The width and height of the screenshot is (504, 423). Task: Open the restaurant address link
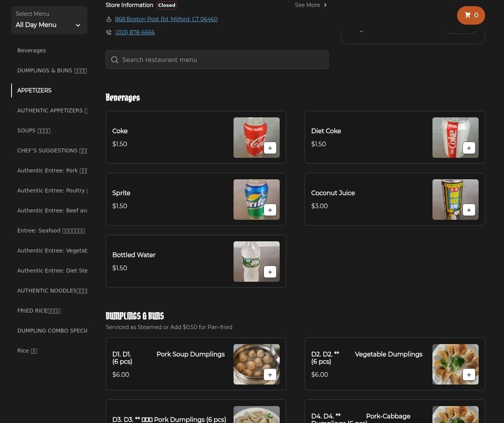pos(166,19)
